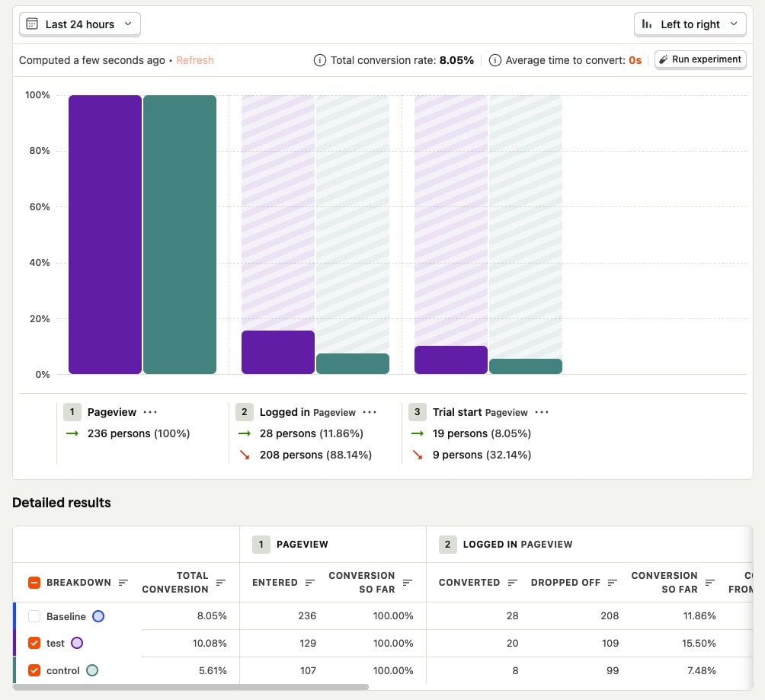The width and height of the screenshot is (765, 700).
Task: Open the sort options for Total Conversion
Action: click(x=220, y=582)
